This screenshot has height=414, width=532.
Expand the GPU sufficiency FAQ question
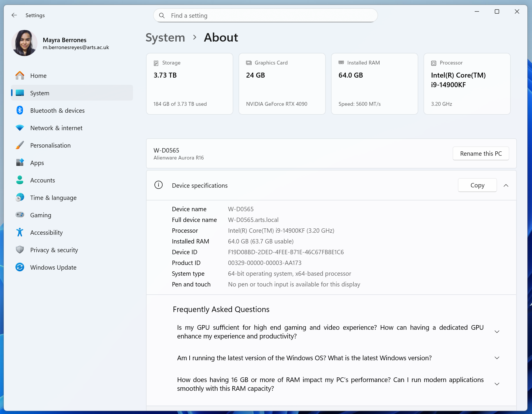click(x=497, y=332)
